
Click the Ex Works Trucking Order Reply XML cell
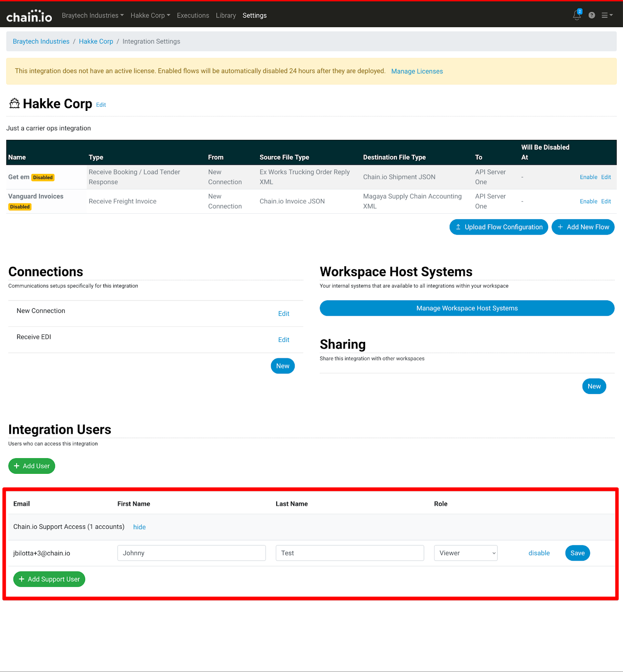305,177
